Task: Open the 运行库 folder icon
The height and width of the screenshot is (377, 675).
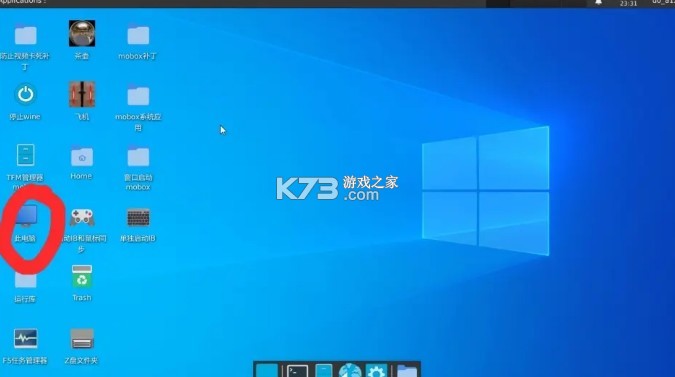Action: coord(25,280)
